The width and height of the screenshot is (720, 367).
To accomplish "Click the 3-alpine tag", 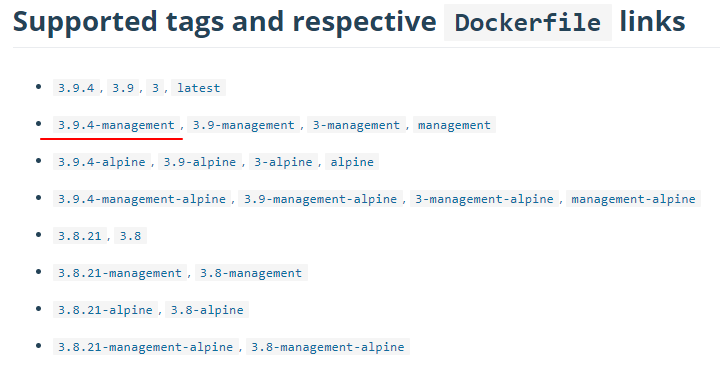I will coord(283,162).
